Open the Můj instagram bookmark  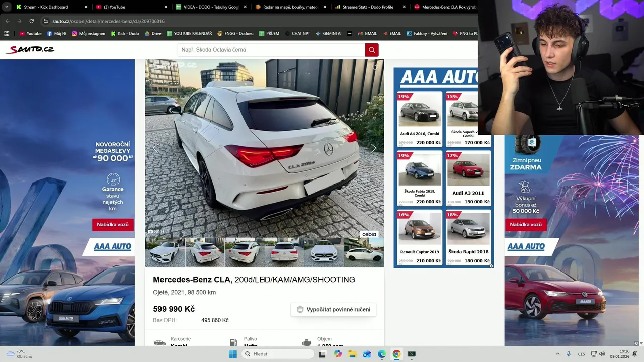tap(89, 34)
